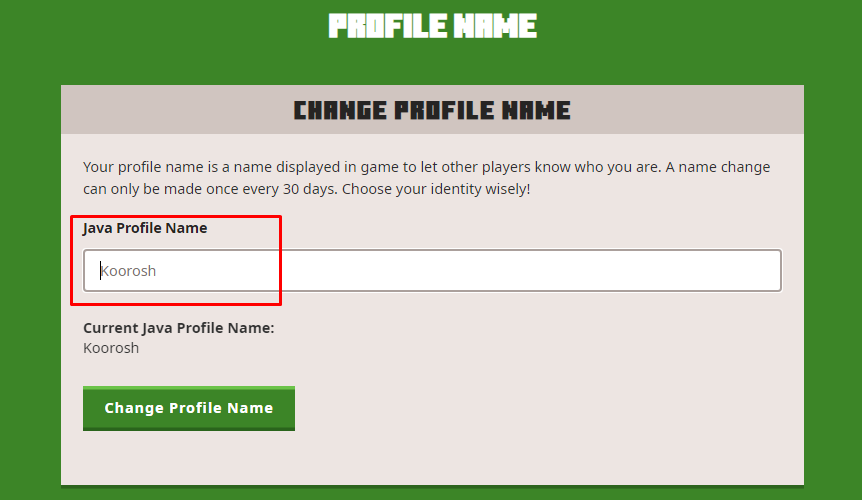
Task: Click the first line of the description paragraph
Action: [427, 167]
